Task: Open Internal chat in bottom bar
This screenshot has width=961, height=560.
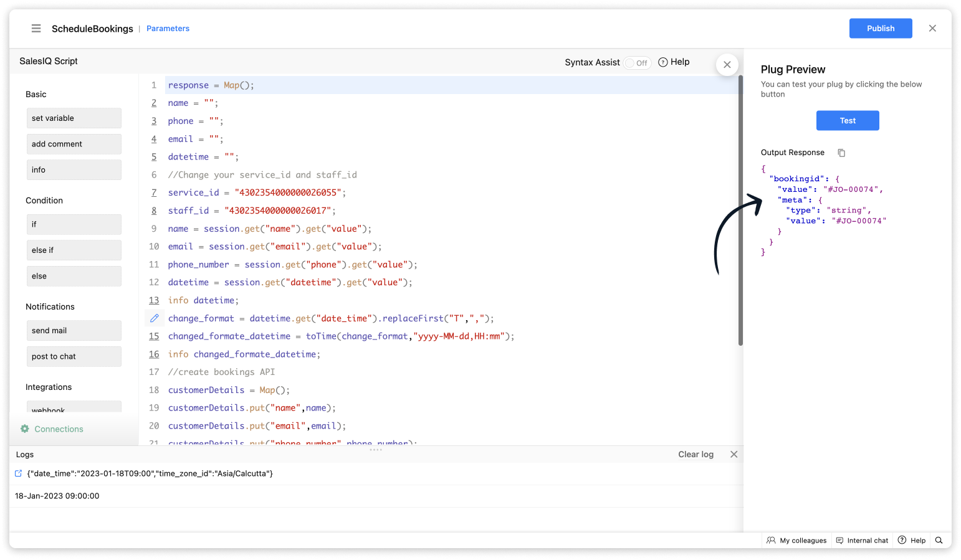Action: tap(862, 540)
